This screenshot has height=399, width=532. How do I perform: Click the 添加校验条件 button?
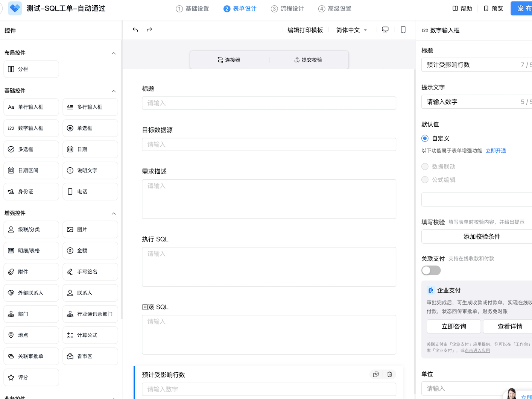pyautogui.click(x=481, y=237)
